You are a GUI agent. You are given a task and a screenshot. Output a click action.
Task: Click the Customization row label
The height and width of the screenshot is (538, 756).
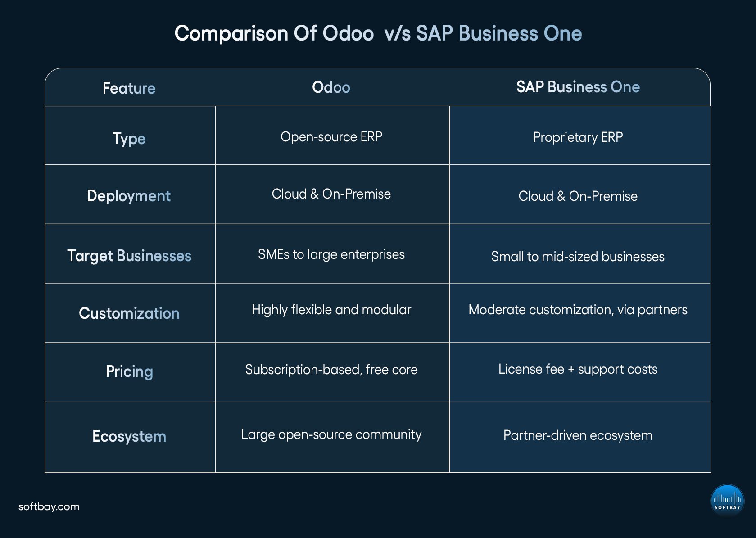coord(129,313)
